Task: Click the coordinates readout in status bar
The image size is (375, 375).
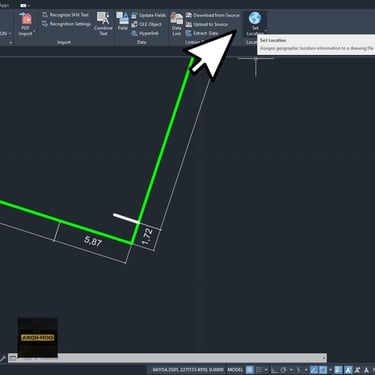Action: [188, 370]
